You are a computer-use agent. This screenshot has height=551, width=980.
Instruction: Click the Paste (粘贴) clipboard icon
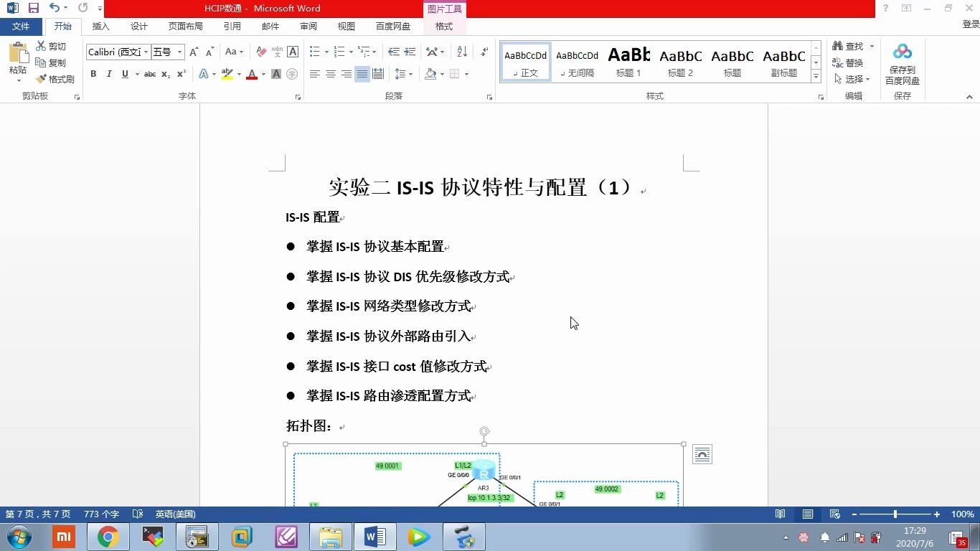tap(18, 54)
